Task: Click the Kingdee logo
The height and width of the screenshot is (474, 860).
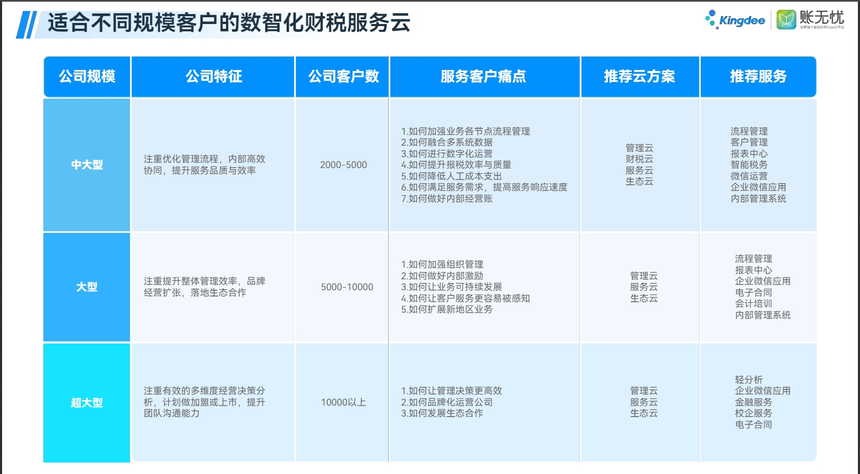Action: pyautogui.click(x=735, y=20)
